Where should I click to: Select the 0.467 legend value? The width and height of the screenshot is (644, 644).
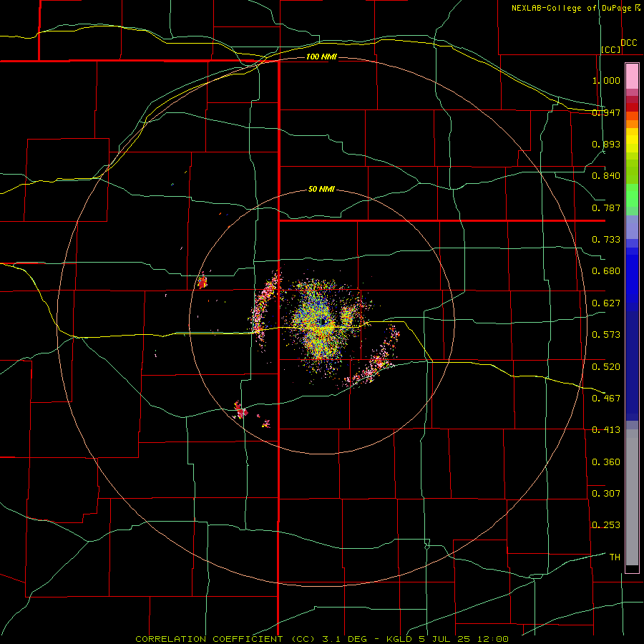point(606,399)
